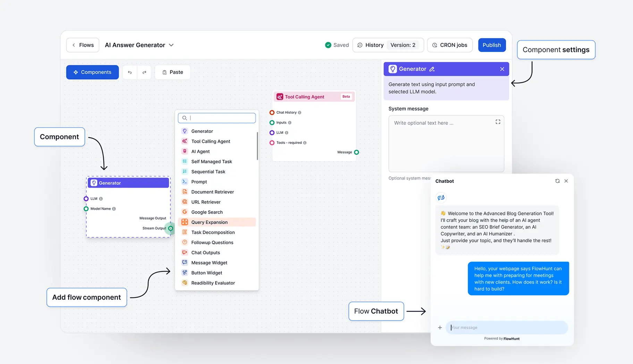This screenshot has width=633, height=364.
Task: Refresh the Chatbot conversation
Action: (x=557, y=181)
